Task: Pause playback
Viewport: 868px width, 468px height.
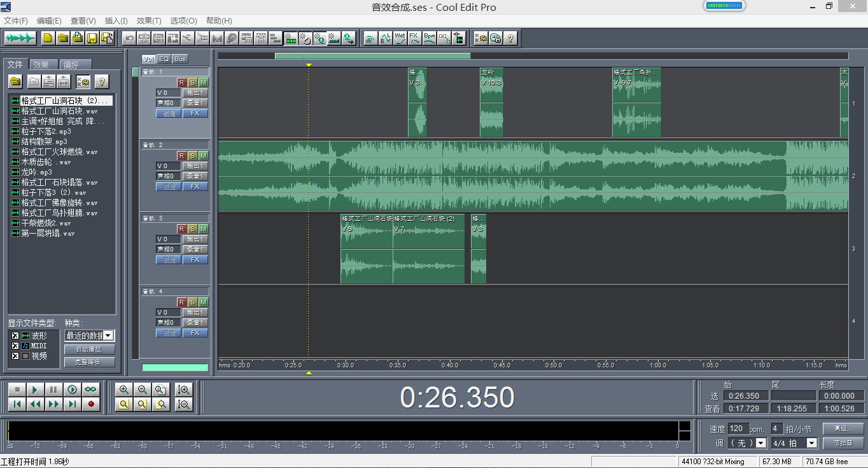Action: coord(54,390)
